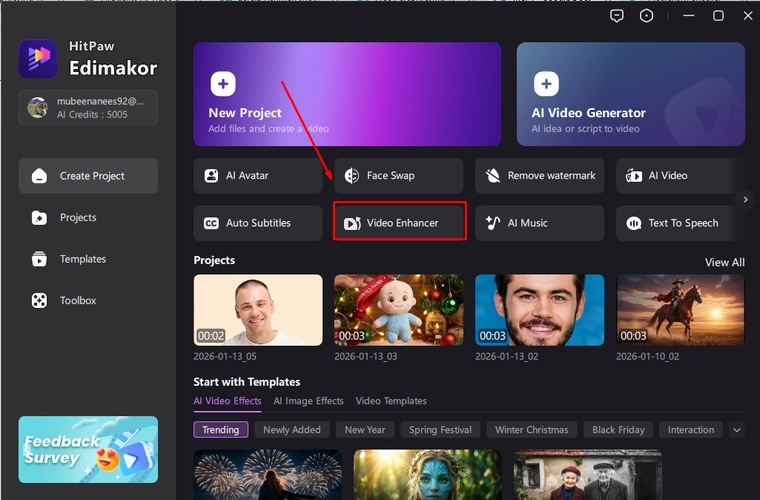760x500 pixels.
Task: Click the AI Music note icon
Action: (493, 223)
